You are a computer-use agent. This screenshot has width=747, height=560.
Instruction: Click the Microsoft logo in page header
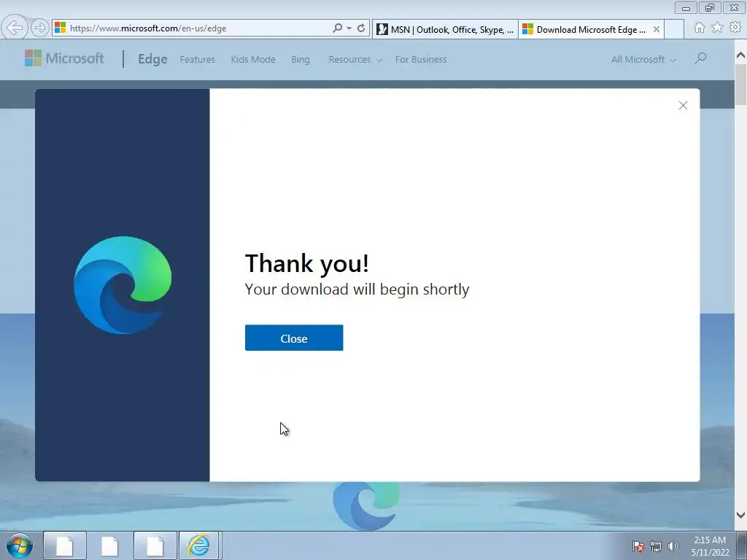pyautogui.click(x=64, y=58)
